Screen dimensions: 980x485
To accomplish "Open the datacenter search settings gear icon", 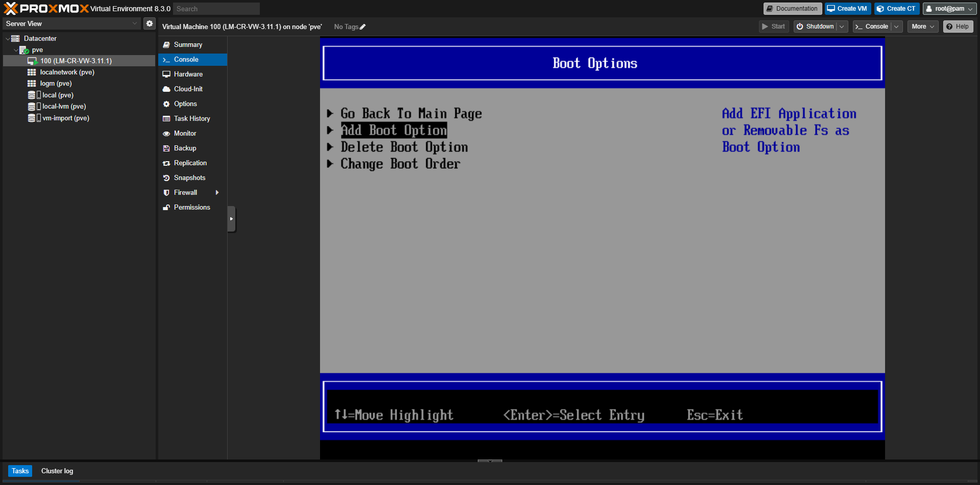I will [x=149, y=23].
